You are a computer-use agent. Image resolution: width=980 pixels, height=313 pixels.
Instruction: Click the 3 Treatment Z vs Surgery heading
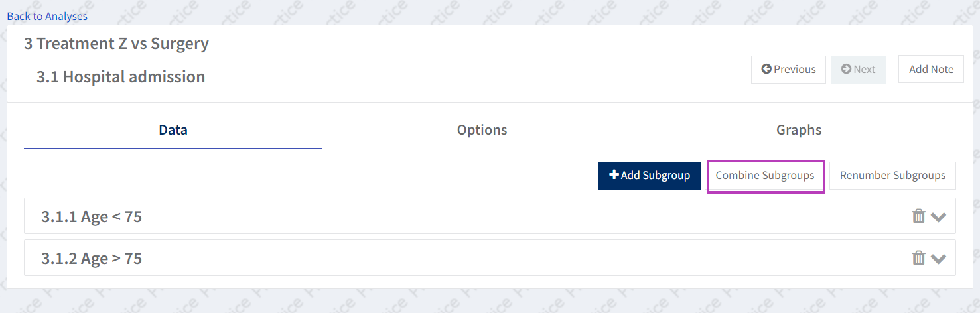[x=117, y=44]
